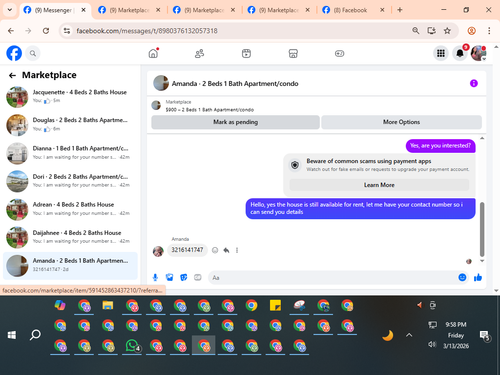Open Adrean 4 Beds 2 Baths House chat
The height and width of the screenshot is (375, 500).
[x=70, y=209]
